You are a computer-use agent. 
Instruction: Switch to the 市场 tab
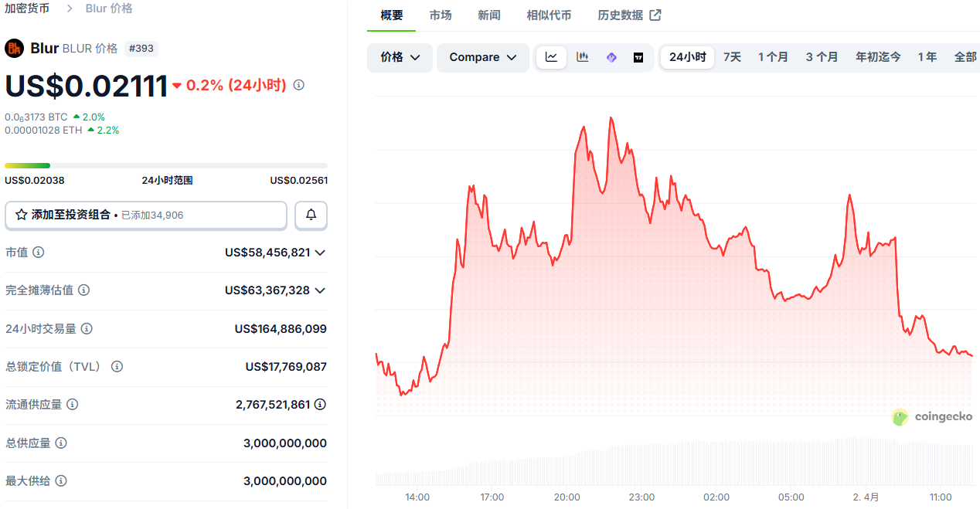[441, 15]
